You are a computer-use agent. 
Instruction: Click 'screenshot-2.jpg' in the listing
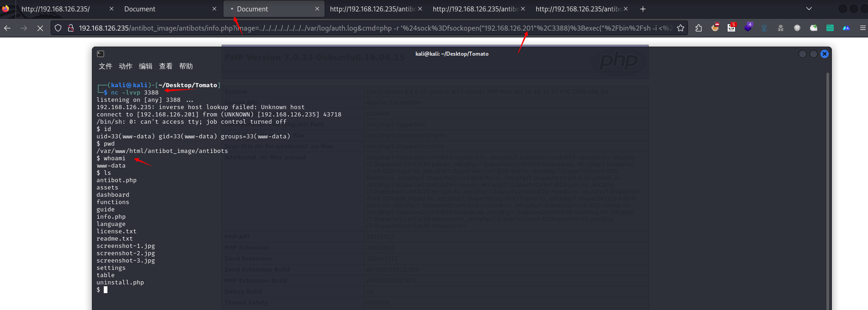[126, 253]
